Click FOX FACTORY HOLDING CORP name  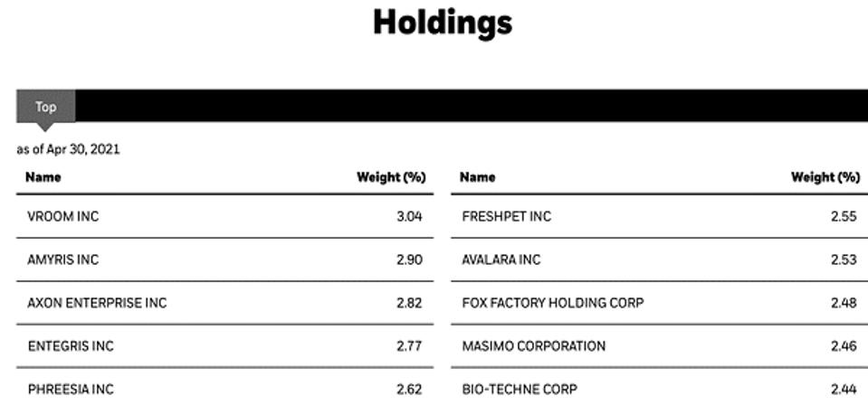[552, 303]
